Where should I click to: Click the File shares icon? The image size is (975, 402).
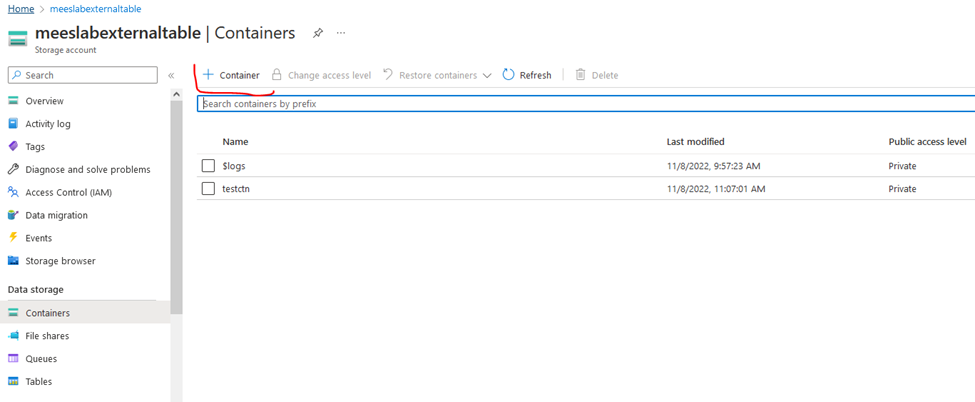13,336
